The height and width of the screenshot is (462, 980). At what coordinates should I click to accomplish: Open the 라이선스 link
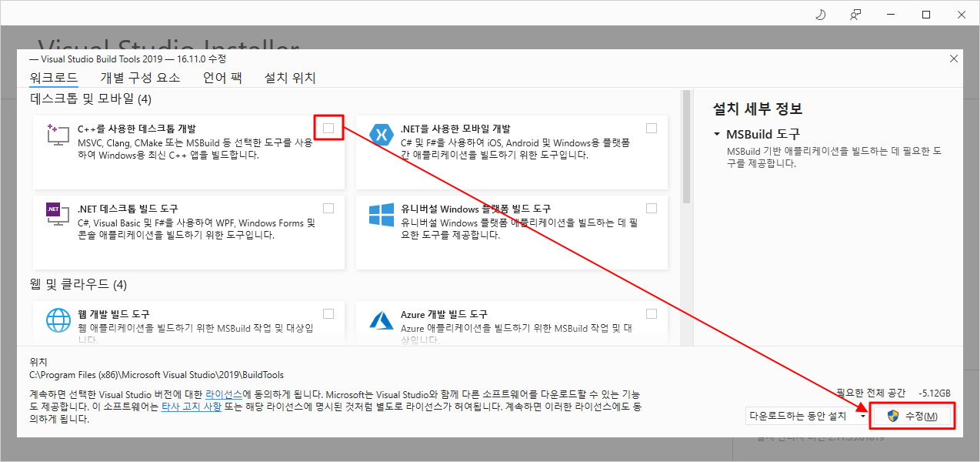coord(224,393)
